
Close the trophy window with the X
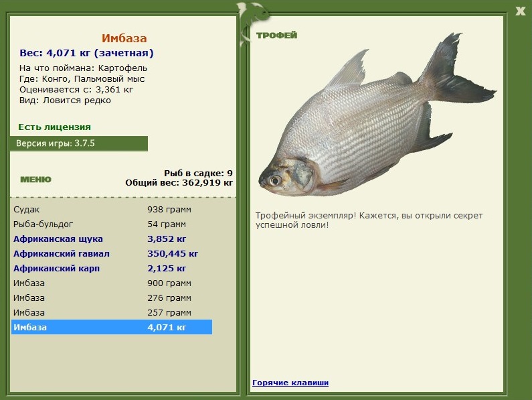pyautogui.click(x=520, y=11)
